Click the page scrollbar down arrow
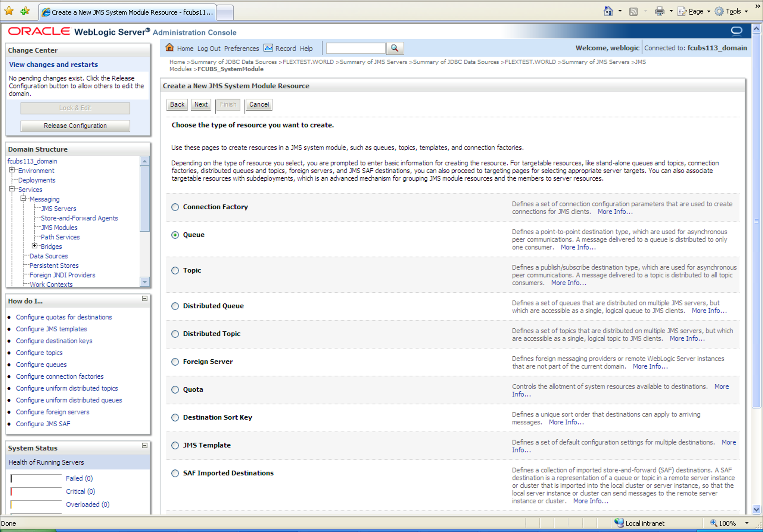Viewport: 763px width, 532px height. 757,509
